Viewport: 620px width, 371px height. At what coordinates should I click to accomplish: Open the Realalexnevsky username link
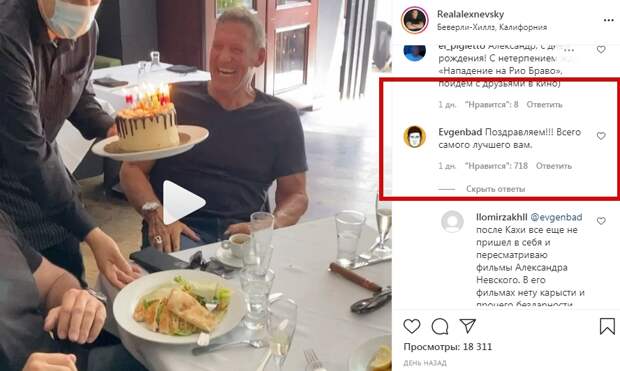(x=471, y=14)
